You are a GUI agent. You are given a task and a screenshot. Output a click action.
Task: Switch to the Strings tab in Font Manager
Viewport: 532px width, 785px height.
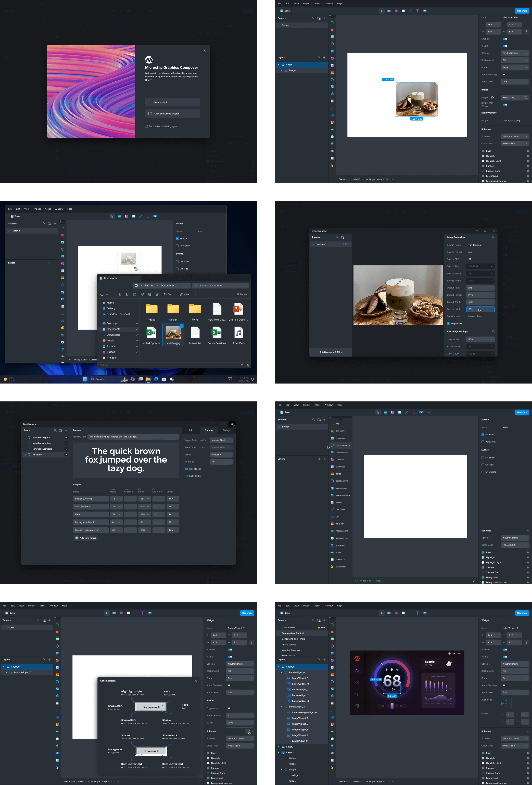pyautogui.click(x=226, y=430)
